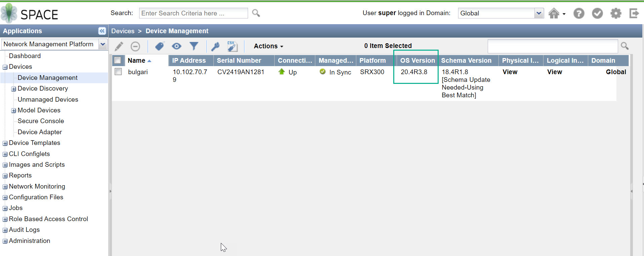
Task: Click the Space logo
Action: click(x=30, y=13)
